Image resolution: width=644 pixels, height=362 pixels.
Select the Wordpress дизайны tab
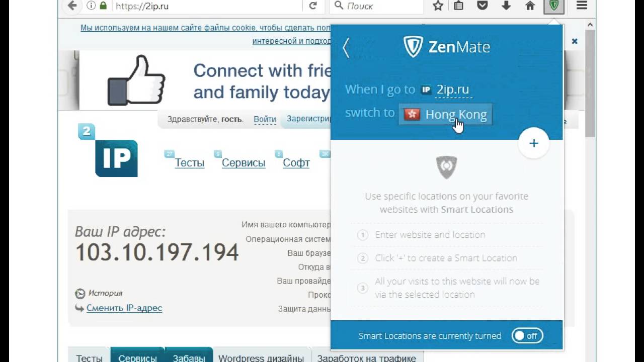261,357
